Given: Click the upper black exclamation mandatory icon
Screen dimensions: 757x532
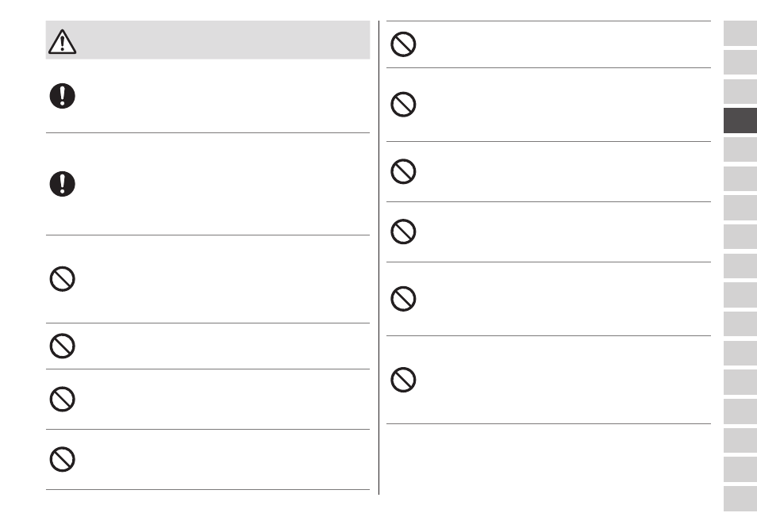Looking at the screenshot, I should 62,96.
